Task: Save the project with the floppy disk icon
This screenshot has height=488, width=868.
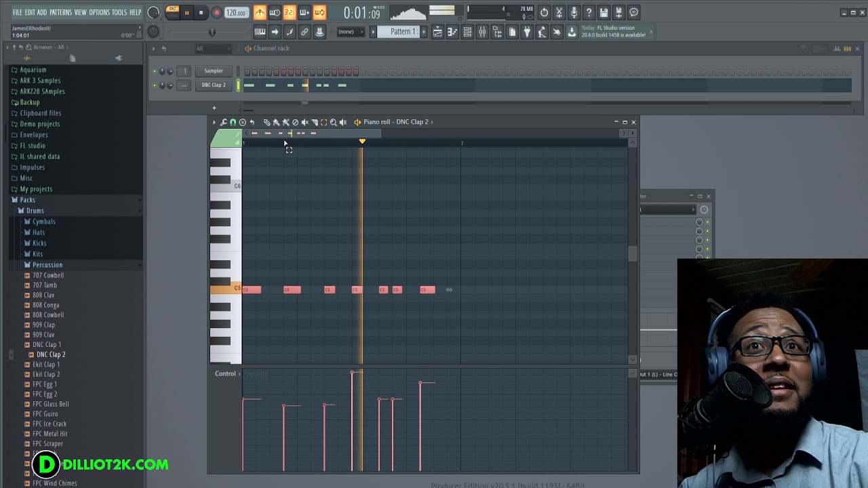Action: click(604, 12)
